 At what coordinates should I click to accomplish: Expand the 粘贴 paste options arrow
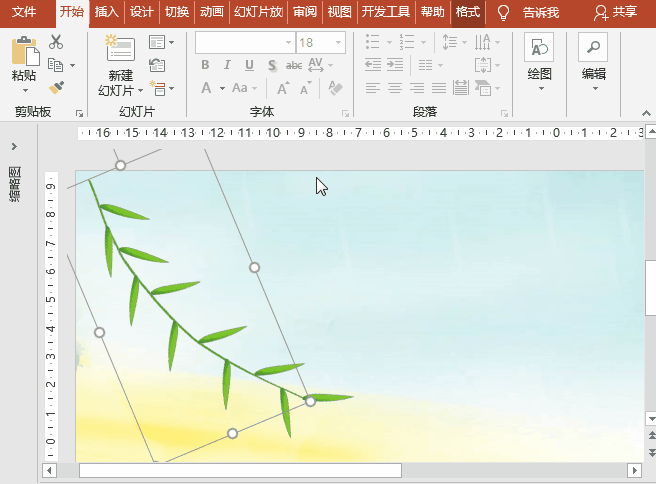(25, 90)
